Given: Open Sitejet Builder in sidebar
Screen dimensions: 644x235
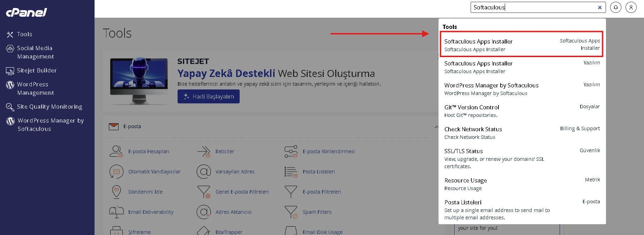Looking at the screenshot, I should (x=37, y=70).
